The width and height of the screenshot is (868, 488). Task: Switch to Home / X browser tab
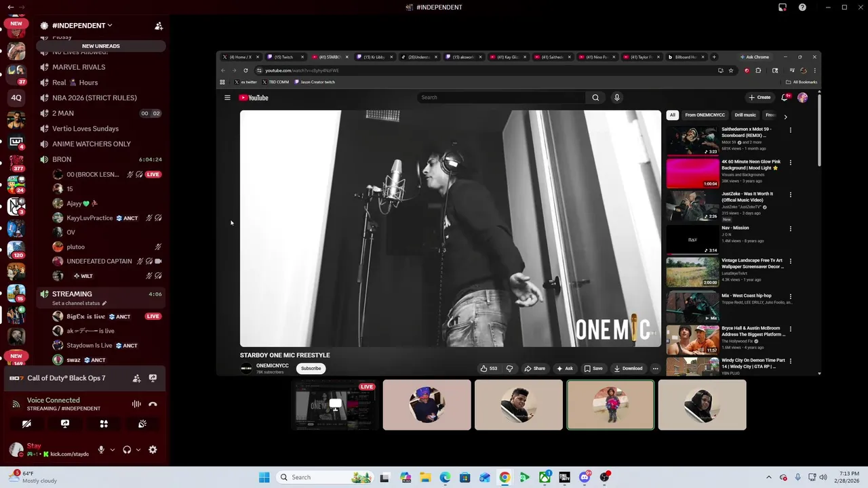240,57
